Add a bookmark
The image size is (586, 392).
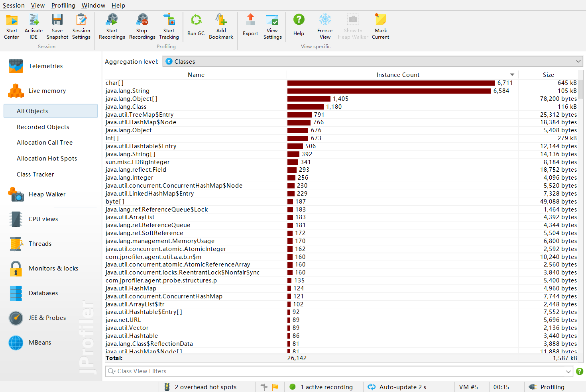tap(221, 26)
